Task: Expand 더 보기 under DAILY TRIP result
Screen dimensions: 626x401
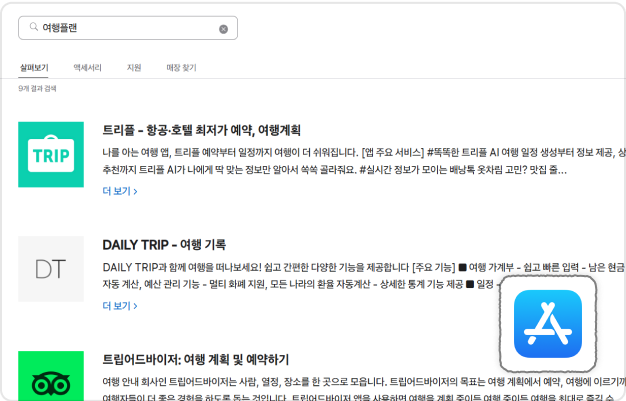Action: point(120,306)
